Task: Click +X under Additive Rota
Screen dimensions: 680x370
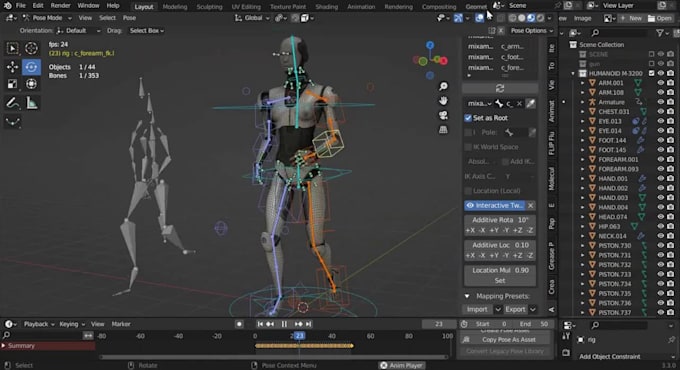Action: [x=470, y=230]
